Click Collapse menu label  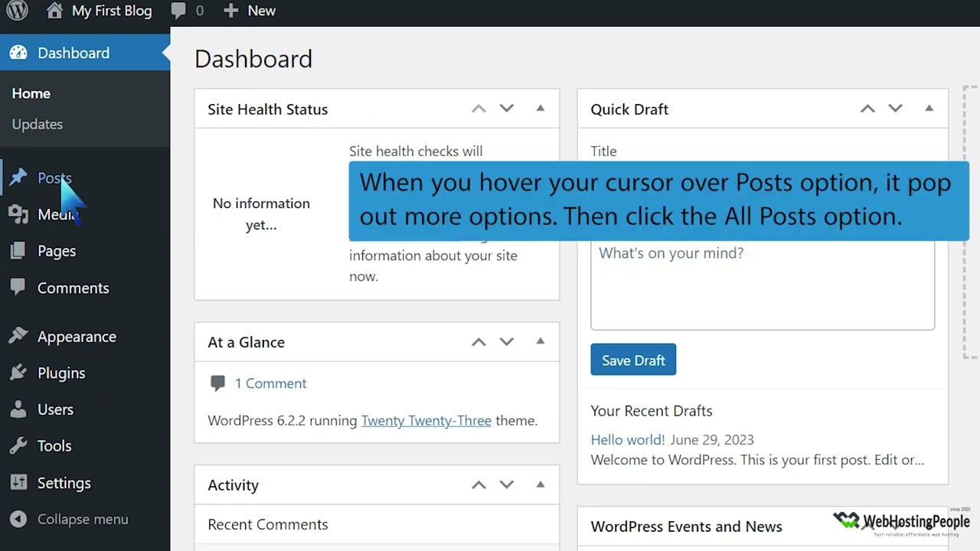click(83, 519)
